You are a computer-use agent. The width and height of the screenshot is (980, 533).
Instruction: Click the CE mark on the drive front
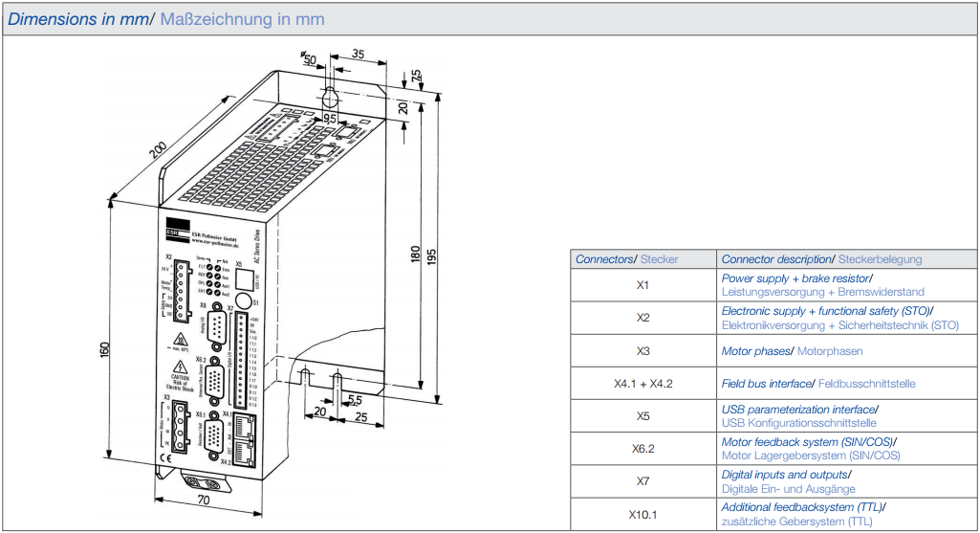click(x=164, y=458)
